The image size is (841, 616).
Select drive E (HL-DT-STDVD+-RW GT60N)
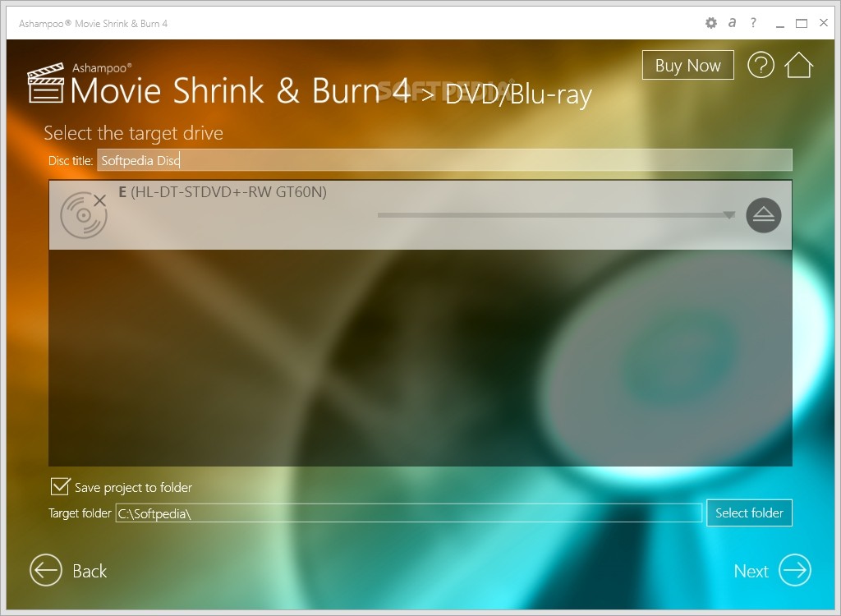pos(420,214)
